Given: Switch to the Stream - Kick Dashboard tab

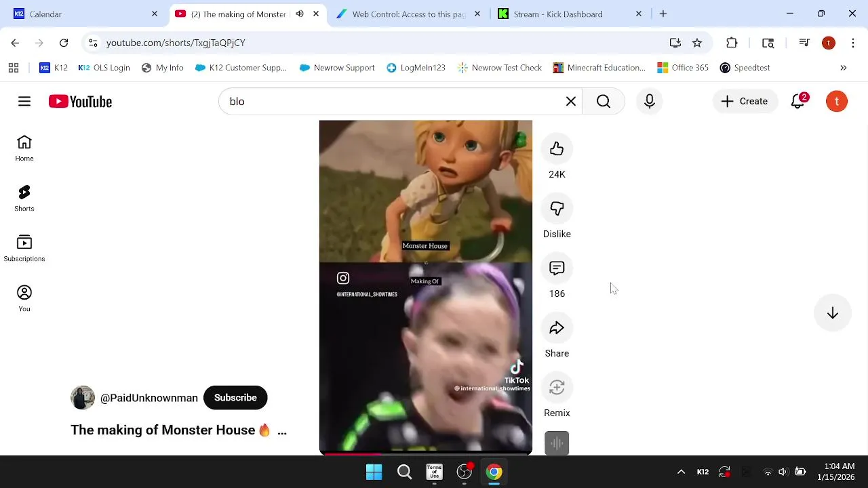Looking at the screenshot, I should 569,14.
